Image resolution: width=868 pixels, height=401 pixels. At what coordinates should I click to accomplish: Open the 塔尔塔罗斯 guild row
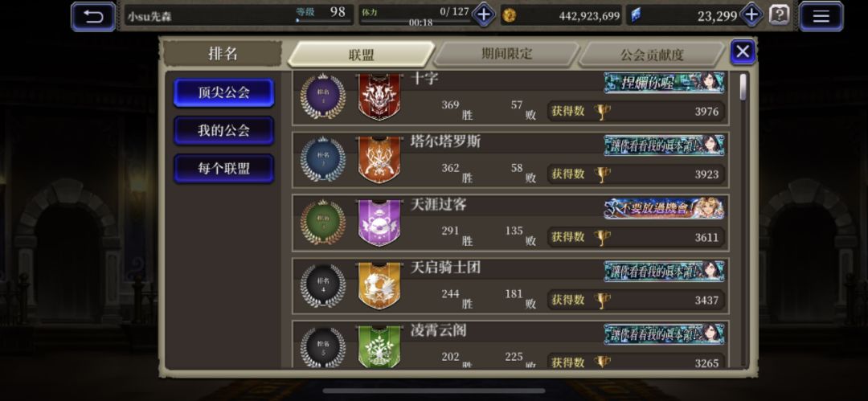click(x=510, y=159)
